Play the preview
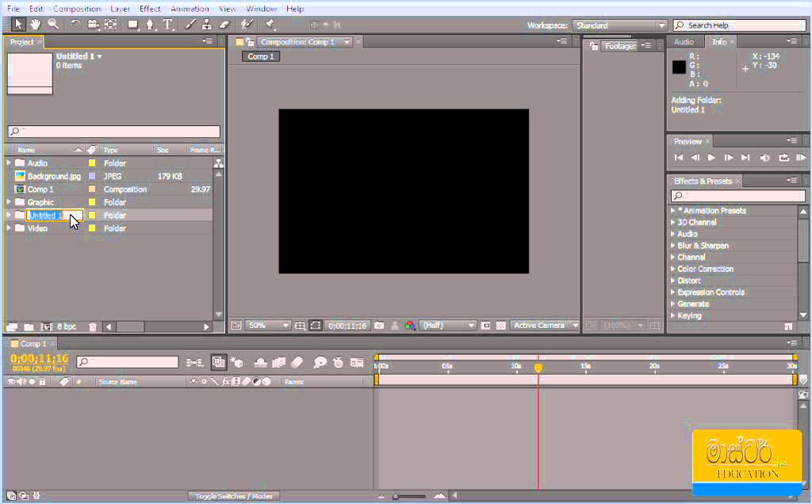812x504 pixels. click(711, 158)
